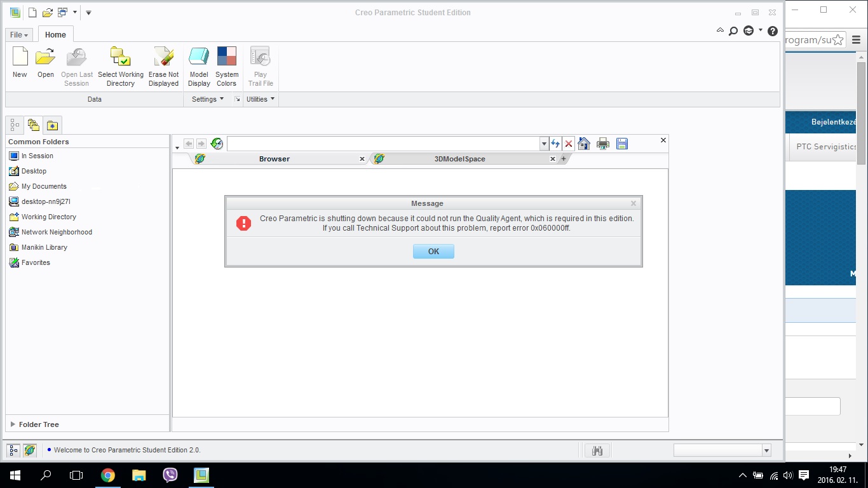Select Manikin Library
868x488 pixels.
tap(37, 247)
